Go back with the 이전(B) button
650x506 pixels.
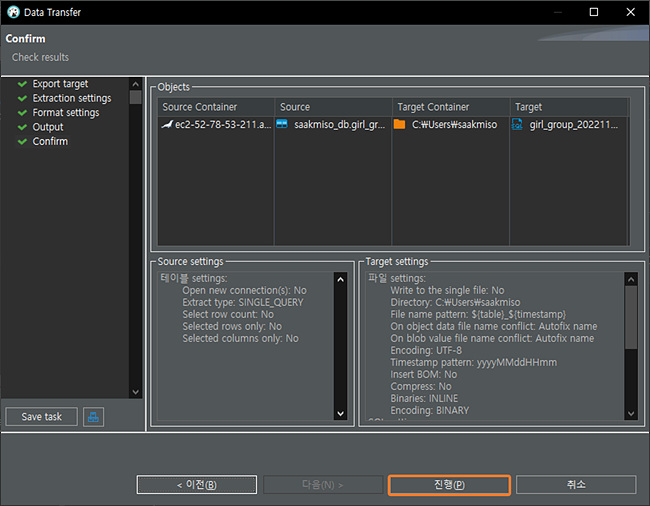[196, 484]
